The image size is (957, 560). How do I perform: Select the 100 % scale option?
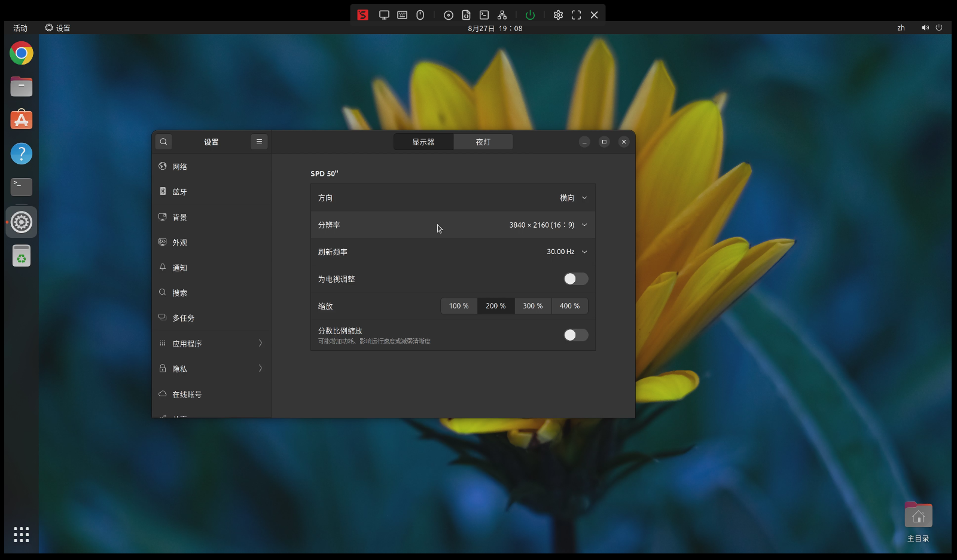[x=459, y=306]
